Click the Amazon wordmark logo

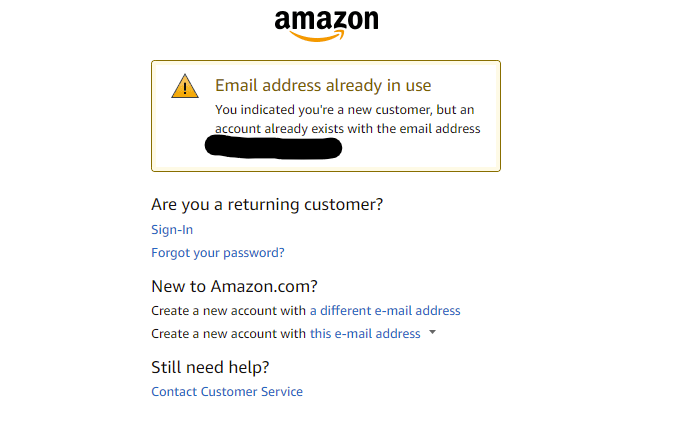click(x=326, y=20)
